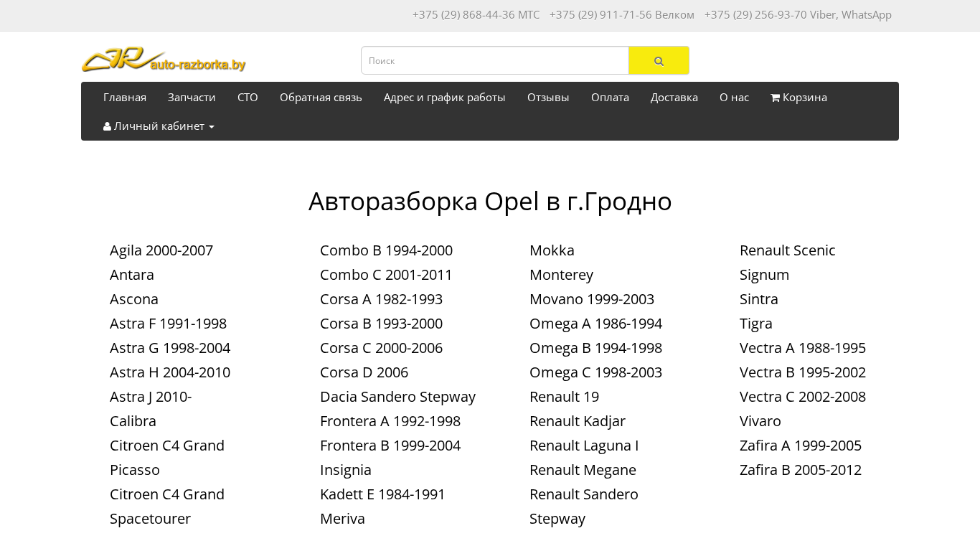Select Corsa C 2000-2006
The height and width of the screenshot is (551, 980).
[x=381, y=348]
